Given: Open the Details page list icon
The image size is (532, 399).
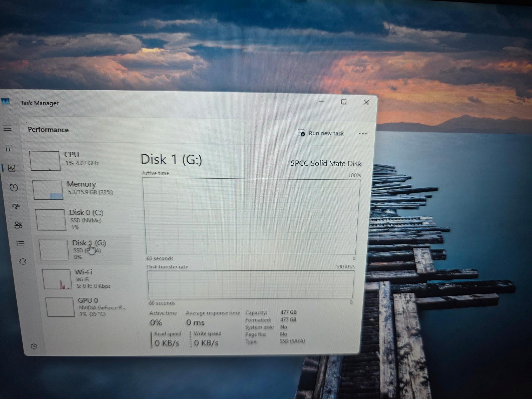Looking at the screenshot, I should 21,243.
